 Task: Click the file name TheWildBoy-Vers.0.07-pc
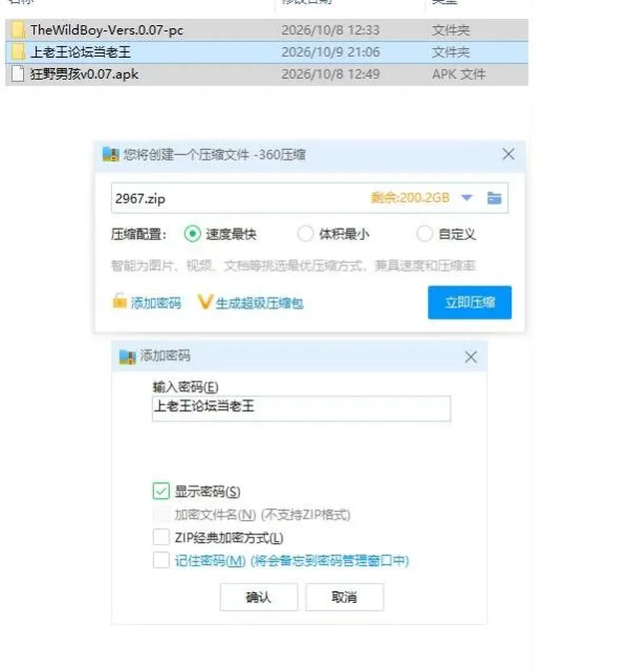(107, 30)
